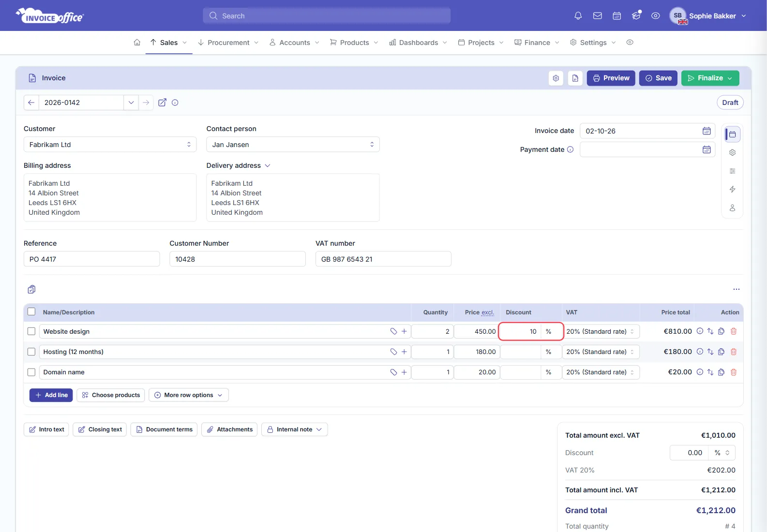Tick the Hosting (12 months) row checkbox

pyautogui.click(x=31, y=352)
